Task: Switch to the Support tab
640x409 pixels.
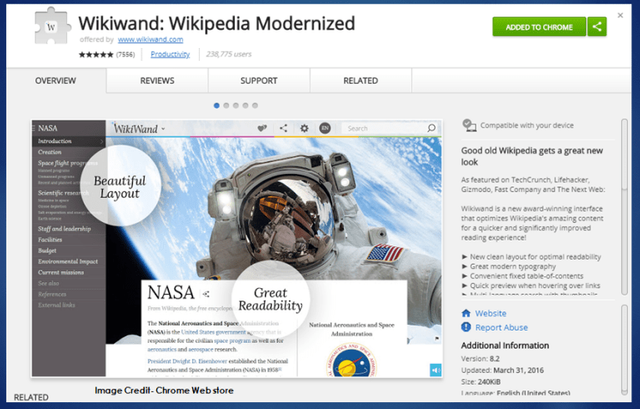Action: click(x=259, y=81)
